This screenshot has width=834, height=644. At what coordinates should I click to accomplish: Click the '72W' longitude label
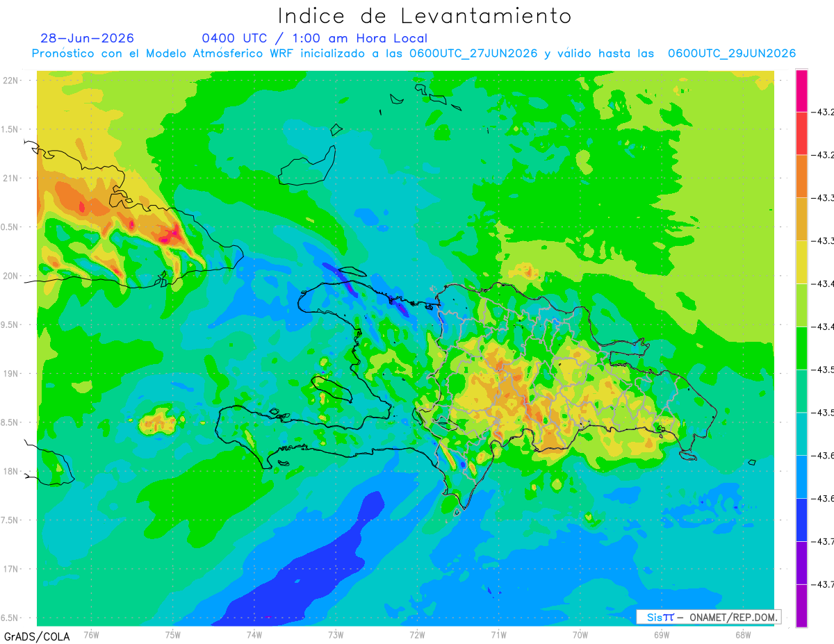click(417, 635)
